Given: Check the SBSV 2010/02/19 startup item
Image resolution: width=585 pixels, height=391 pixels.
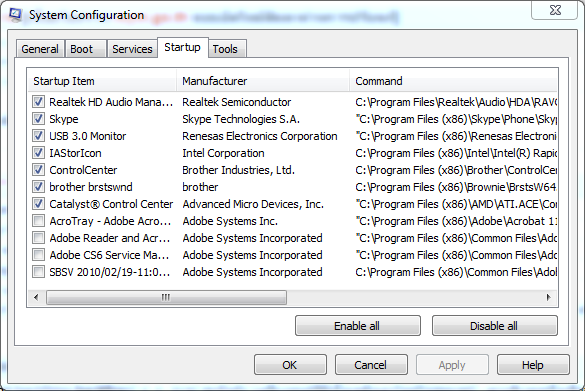Looking at the screenshot, I should 38,272.
